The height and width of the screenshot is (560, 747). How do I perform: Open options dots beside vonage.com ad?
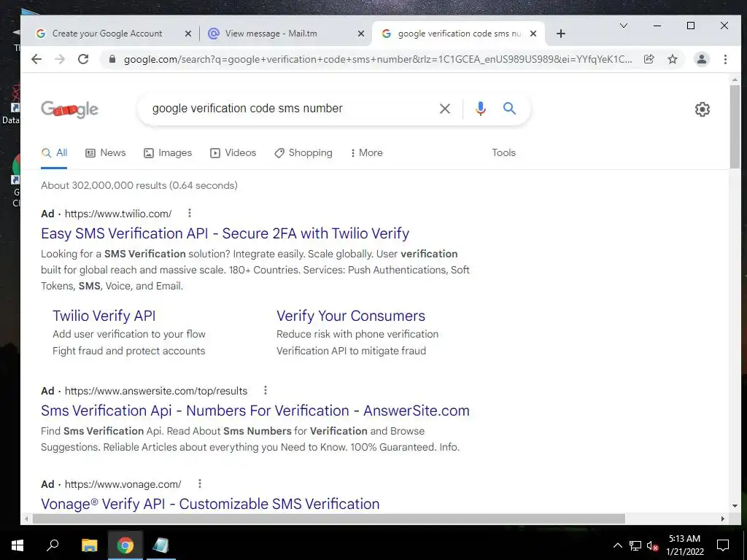(x=200, y=483)
